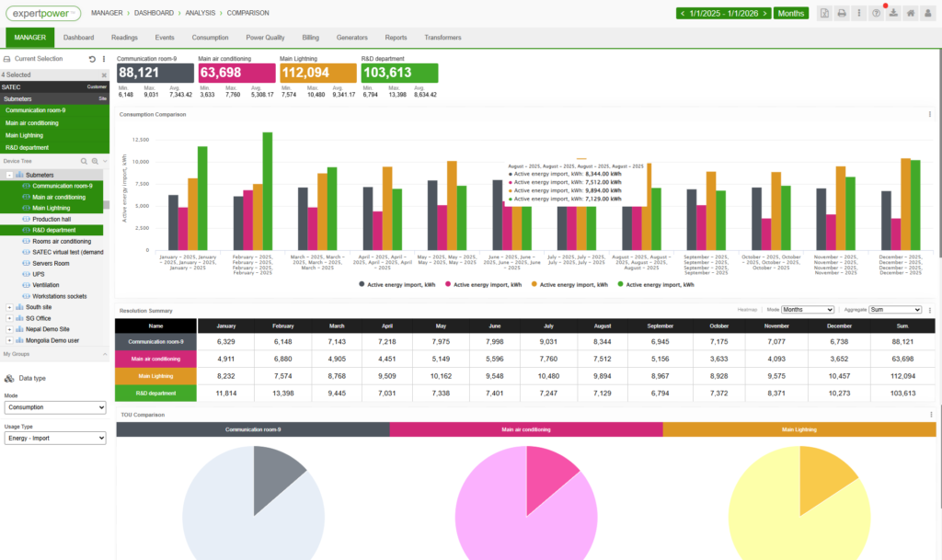
Task: Deselect Communication room-9 in device tree
Action: pyautogui.click(x=63, y=186)
